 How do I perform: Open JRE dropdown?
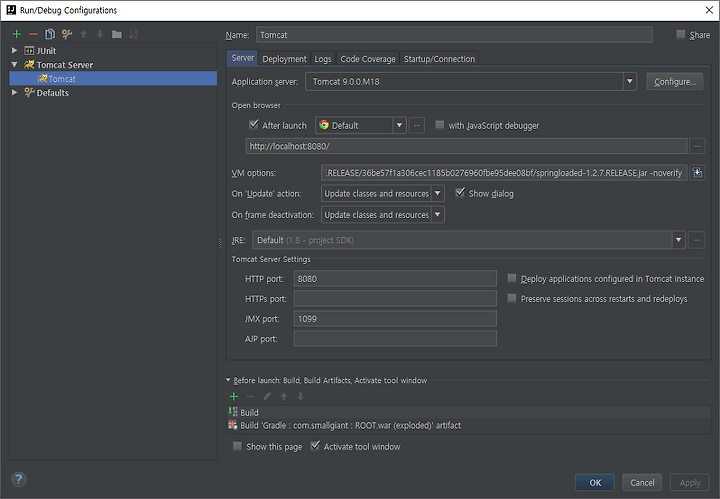tap(678, 240)
